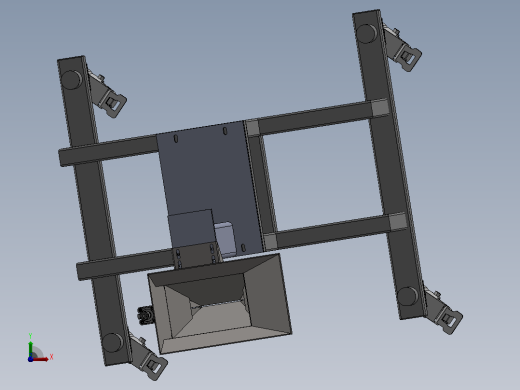The width and height of the screenshot is (520, 390).
Task: Select the round foot pad atop the right beam
Action: [367, 33]
